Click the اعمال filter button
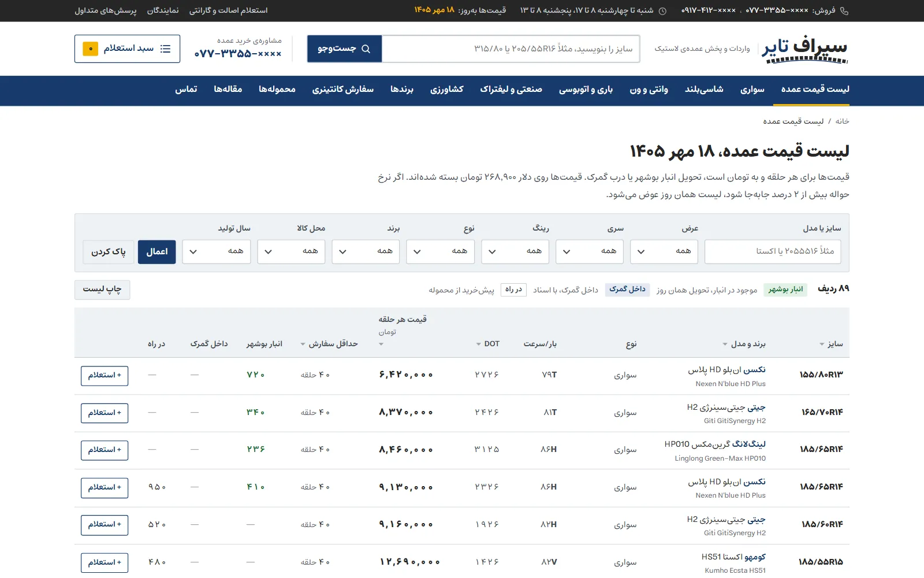The height and width of the screenshot is (578, 924). [157, 251]
